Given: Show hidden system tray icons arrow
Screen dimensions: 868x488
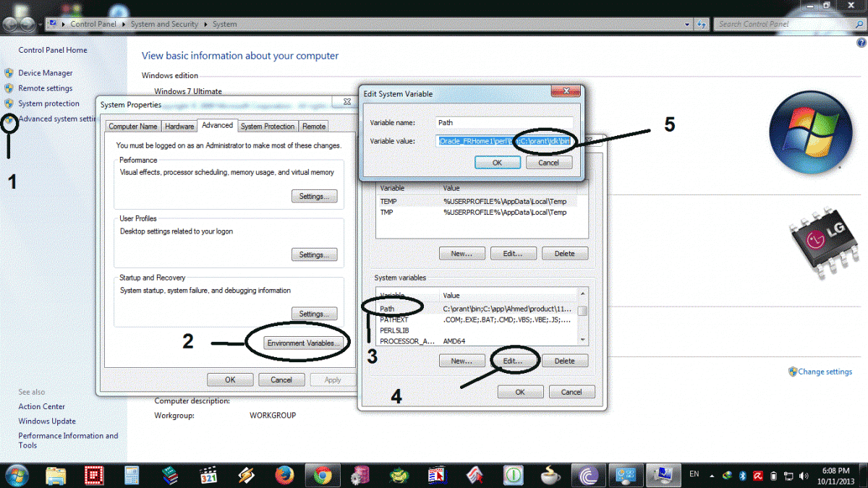Looking at the screenshot, I should pyautogui.click(x=712, y=475).
